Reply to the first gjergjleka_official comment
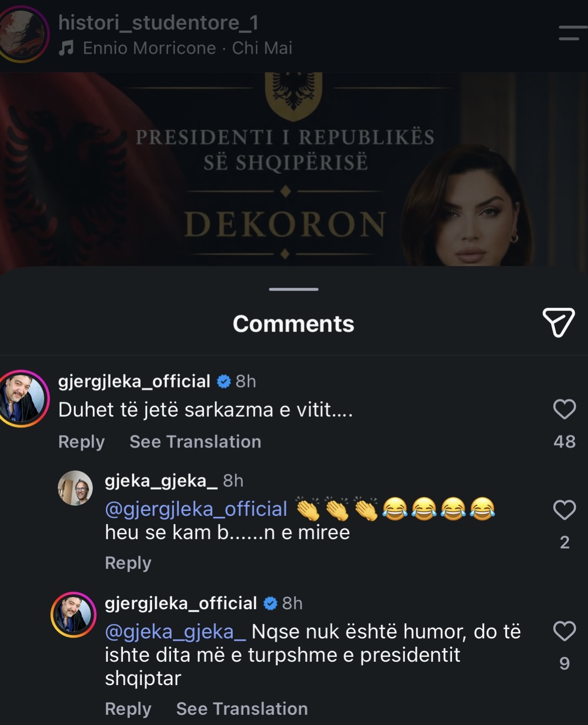The image size is (588, 725). point(82,442)
